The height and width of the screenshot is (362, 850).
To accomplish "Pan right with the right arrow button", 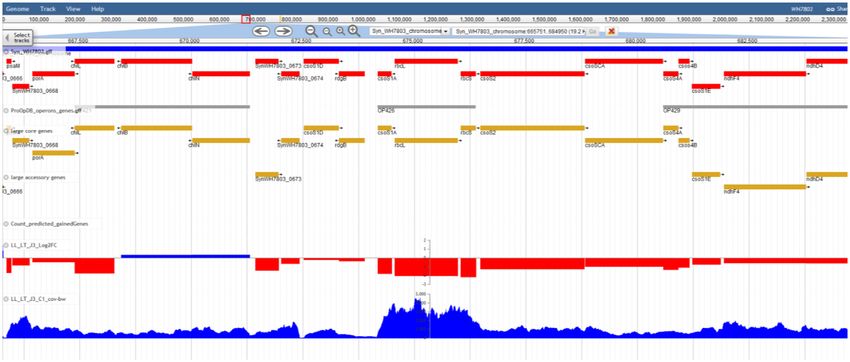I will pyautogui.click(x=284, y=31).
